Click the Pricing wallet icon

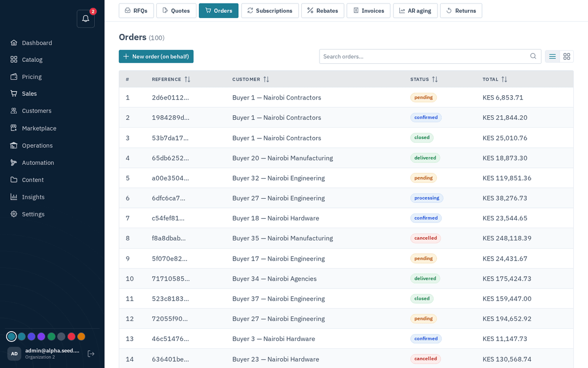click(x=14, y=77)
